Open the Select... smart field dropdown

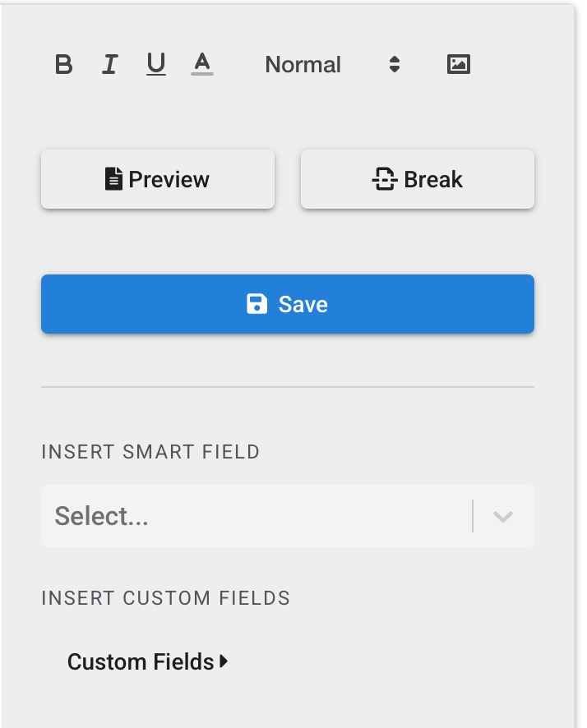tap(255, 516)
